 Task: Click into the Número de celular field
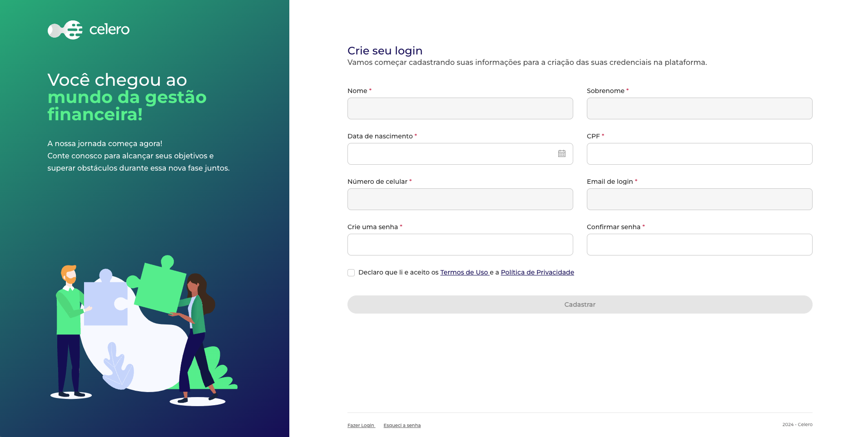(x=460, y=199)
